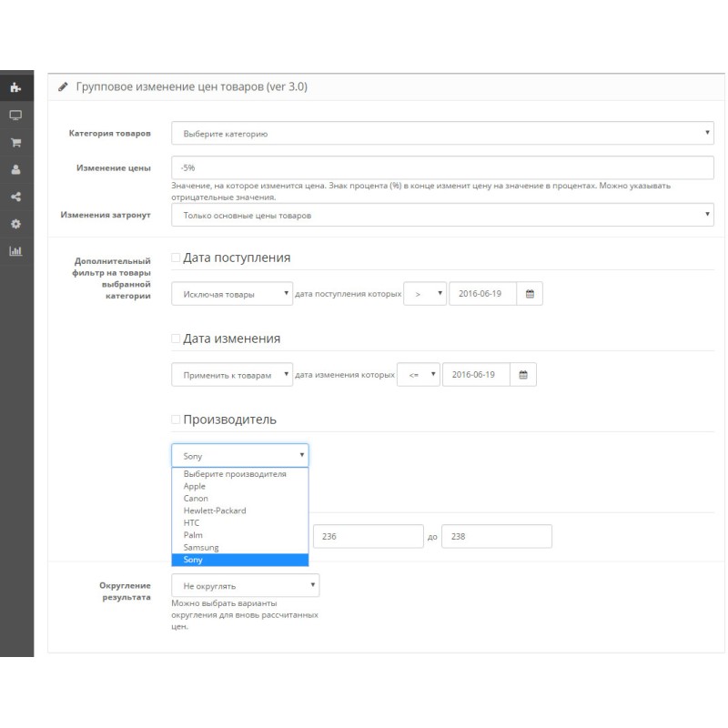The width and height of the screenshot is (728, 728).
Task: Open the Sales shopping cart icon
Action: [x=15, y=143]
